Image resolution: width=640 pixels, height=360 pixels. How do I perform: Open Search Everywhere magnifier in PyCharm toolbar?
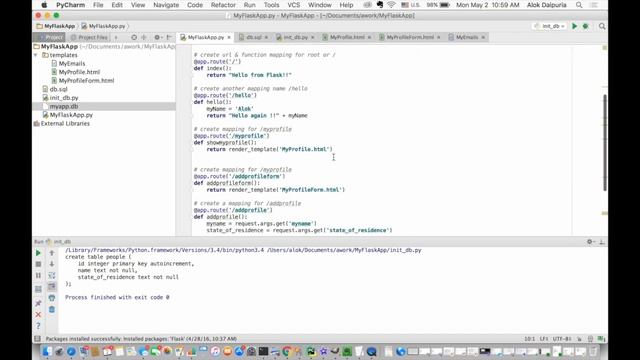coord(602,26)
